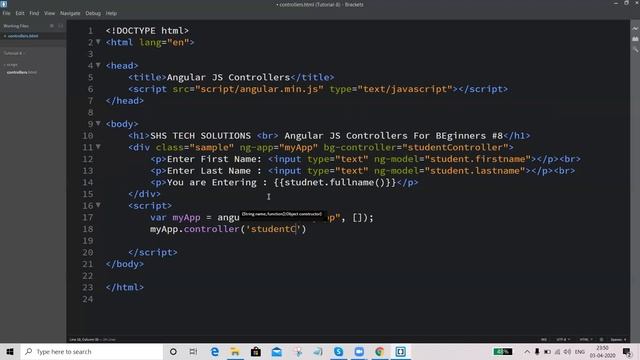Click line number 10 in gutter
This screenshot has height=360, width=640.
88,136
